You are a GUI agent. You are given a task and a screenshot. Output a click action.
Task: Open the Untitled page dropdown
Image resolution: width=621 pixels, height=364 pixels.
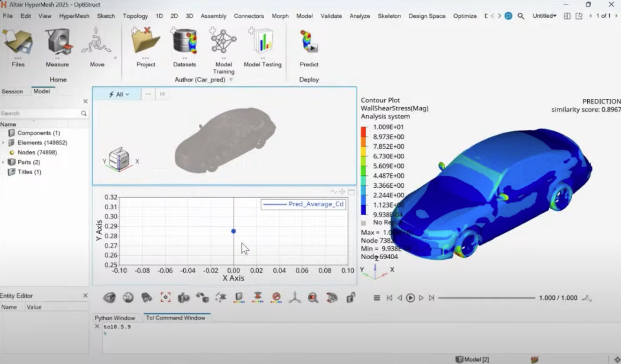coord(545,16)
